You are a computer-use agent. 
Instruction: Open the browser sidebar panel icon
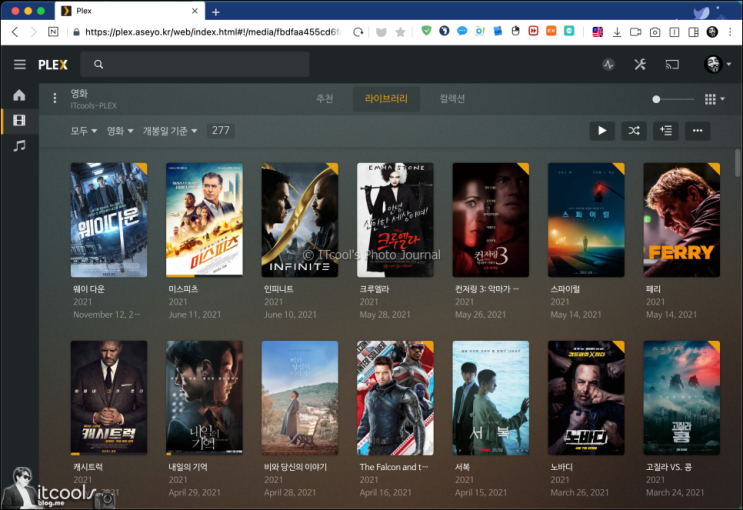[x=693, y=32]
